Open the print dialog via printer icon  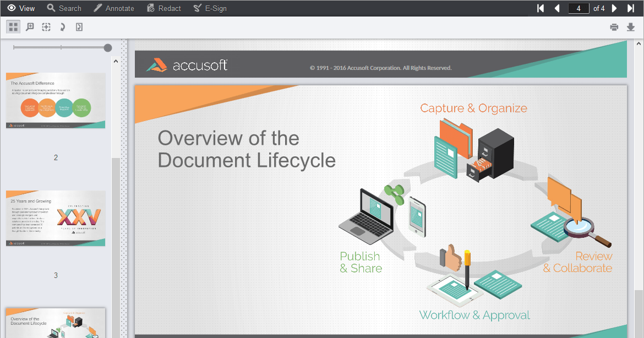(x=614, y=26)
